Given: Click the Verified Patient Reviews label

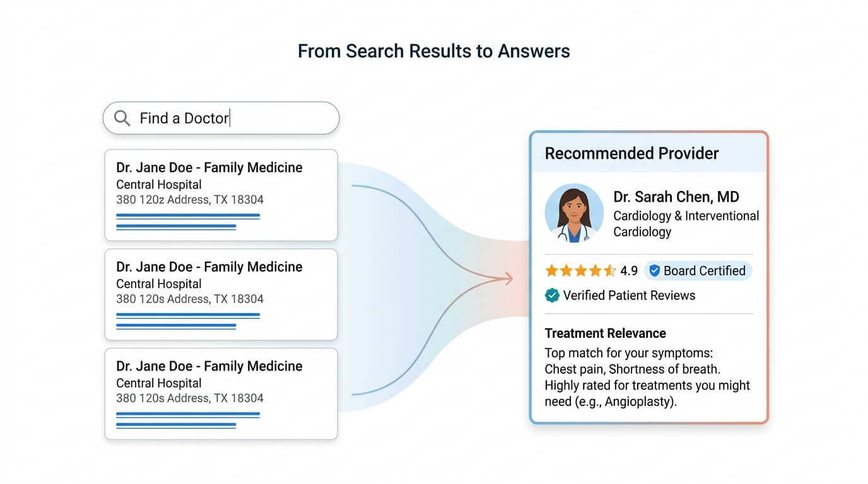Looking at the screenshot, I should coord(629,296).
